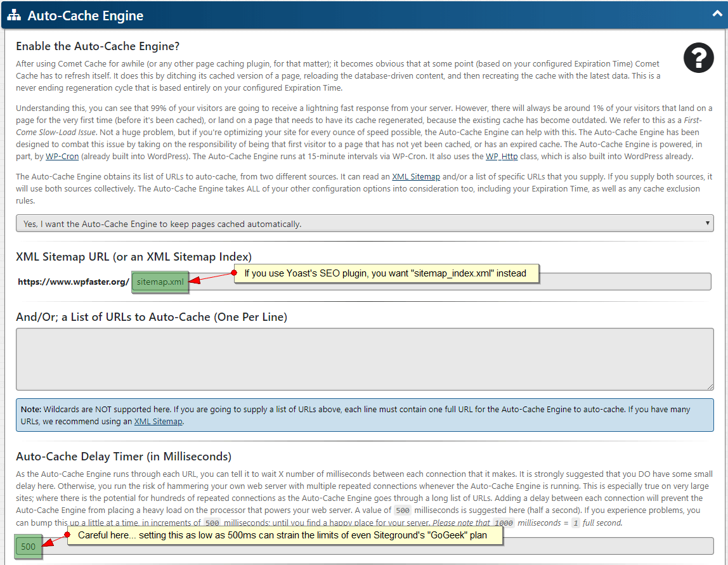Open the XML Sitemap link in the blue note

(x=159, y=422)
